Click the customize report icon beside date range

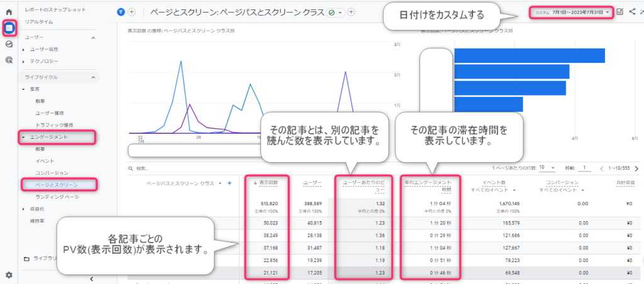click(x=620, y=12)
